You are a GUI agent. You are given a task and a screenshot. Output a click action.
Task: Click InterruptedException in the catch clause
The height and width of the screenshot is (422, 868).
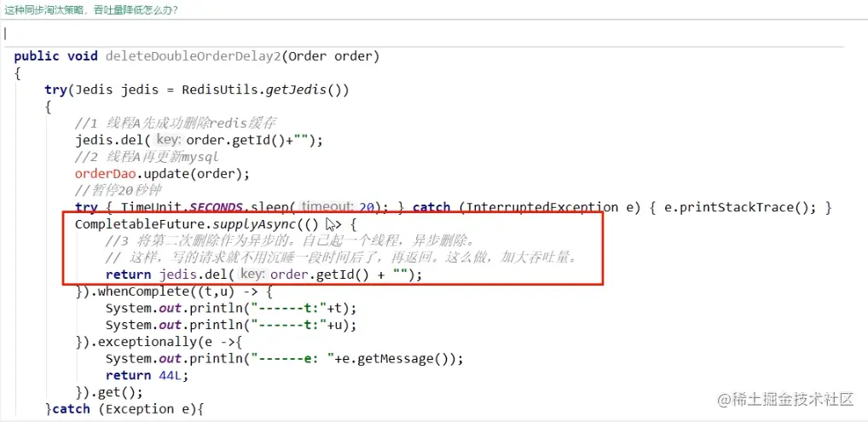tap(544, 208)
